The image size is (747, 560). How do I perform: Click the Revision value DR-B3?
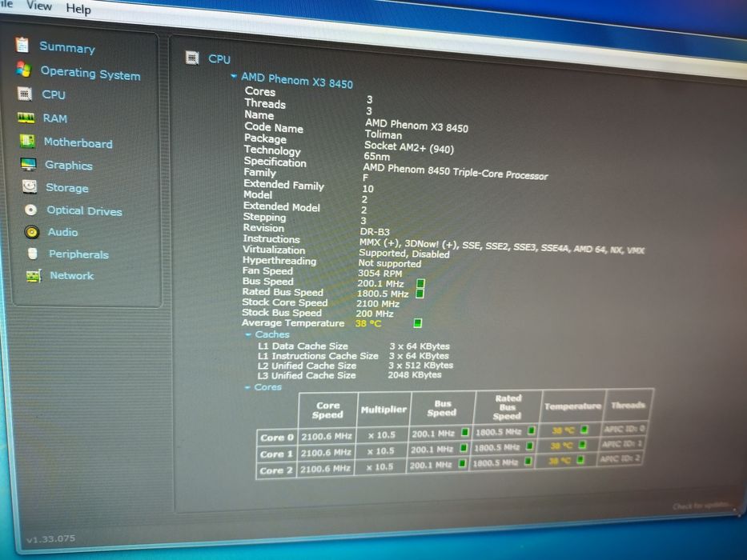click(375, 232)
